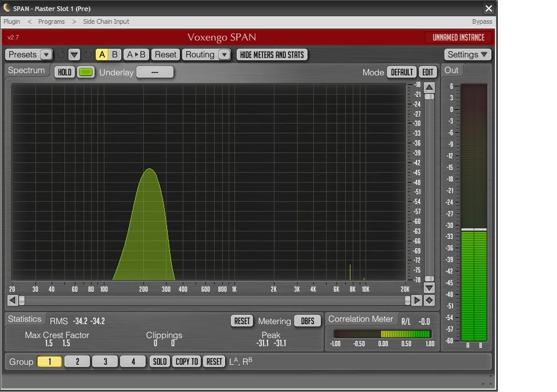Click the Routing button
Screen dimensions: 557x392
pyautogui.click(x=200, y=55)
